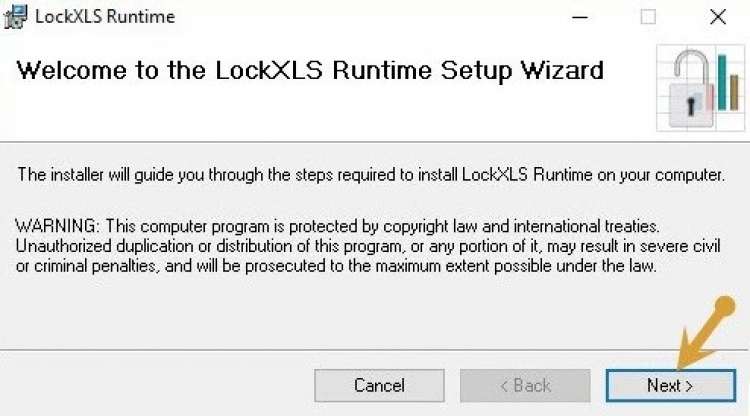Click the greyed-out maximize window button
This screenshot has height=416, width=750.
coord(648,17)
